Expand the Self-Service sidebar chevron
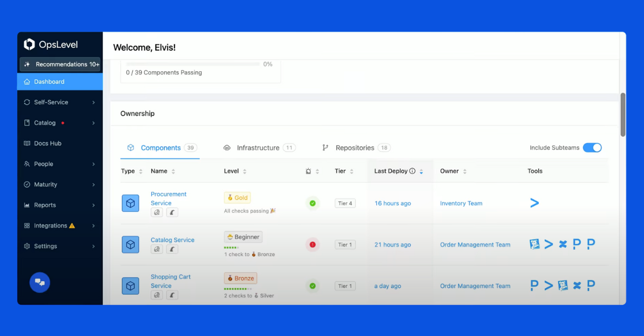The height and width of the screenshot is (336, 644). [93, 102]
